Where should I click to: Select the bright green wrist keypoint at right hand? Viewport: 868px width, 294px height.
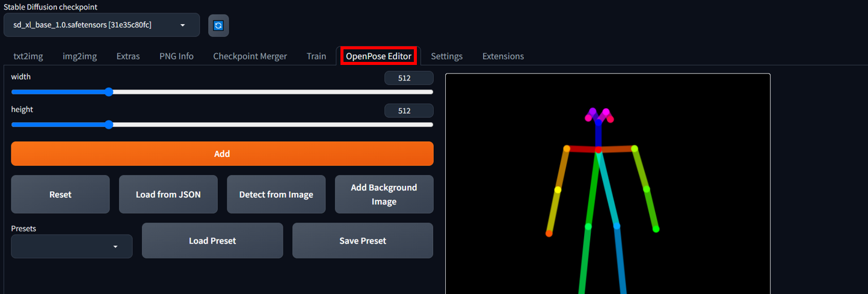(656, 229)
